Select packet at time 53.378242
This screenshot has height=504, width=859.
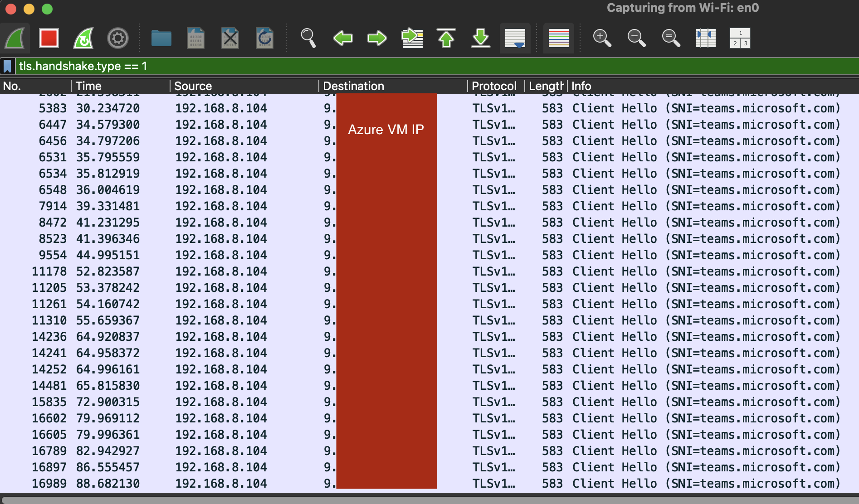(x=429, y=288)
